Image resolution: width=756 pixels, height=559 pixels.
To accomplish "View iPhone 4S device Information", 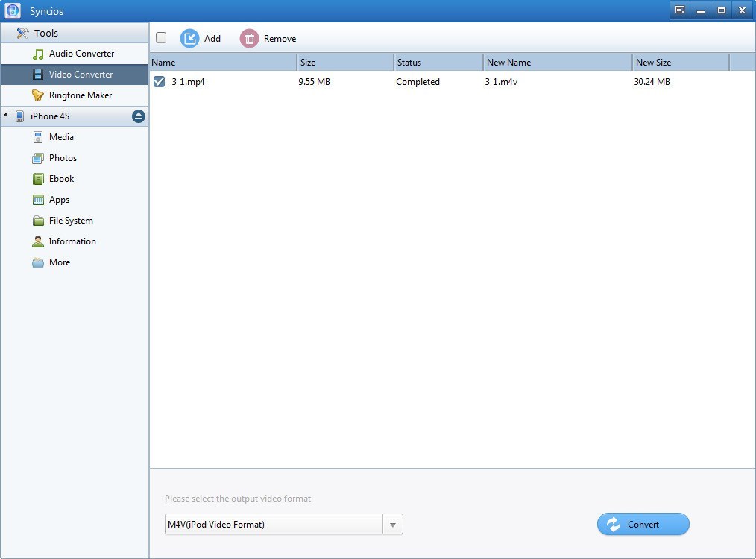I will (72, 241).
